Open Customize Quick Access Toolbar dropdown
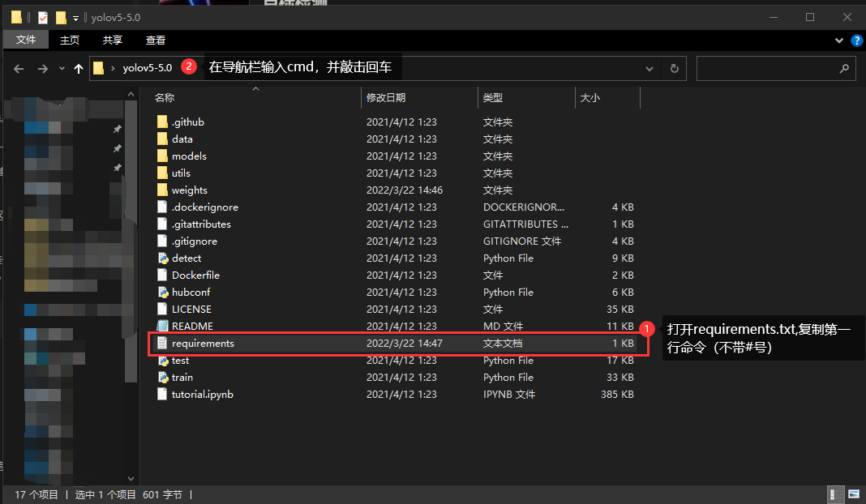This screenshot has height=504, width=866. pos(75,18)
